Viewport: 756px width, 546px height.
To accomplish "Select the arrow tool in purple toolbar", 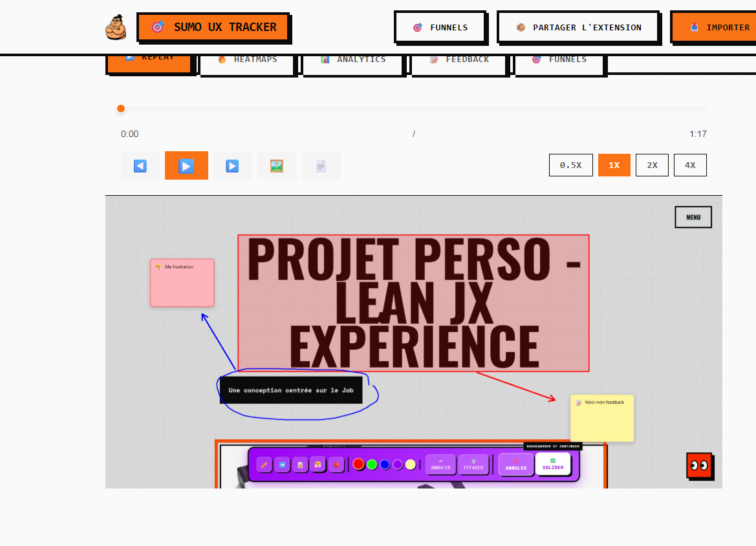I will point(282,465).
